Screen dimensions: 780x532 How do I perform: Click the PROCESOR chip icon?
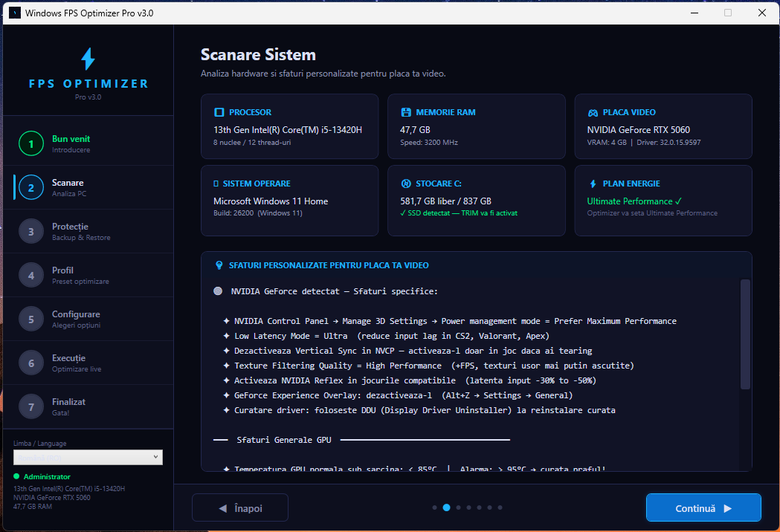219,112
